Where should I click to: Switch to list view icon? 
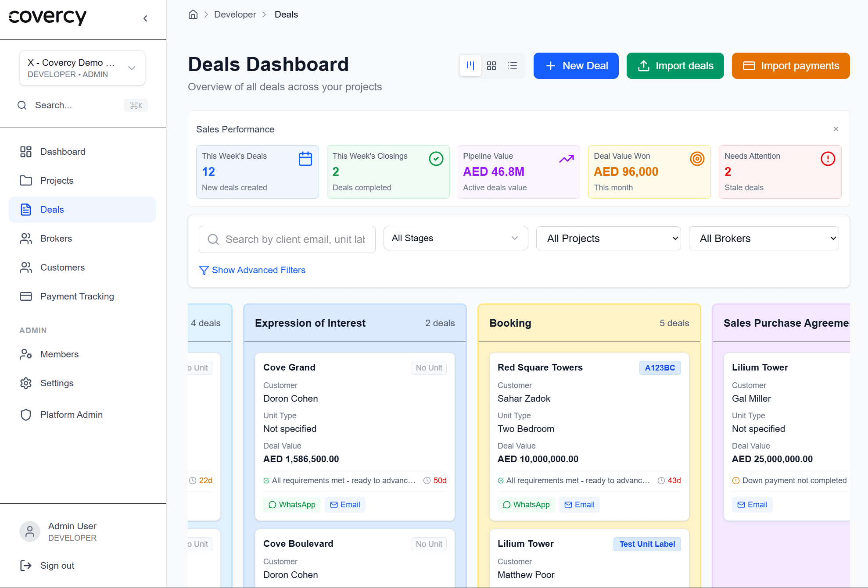coord(513,66)
